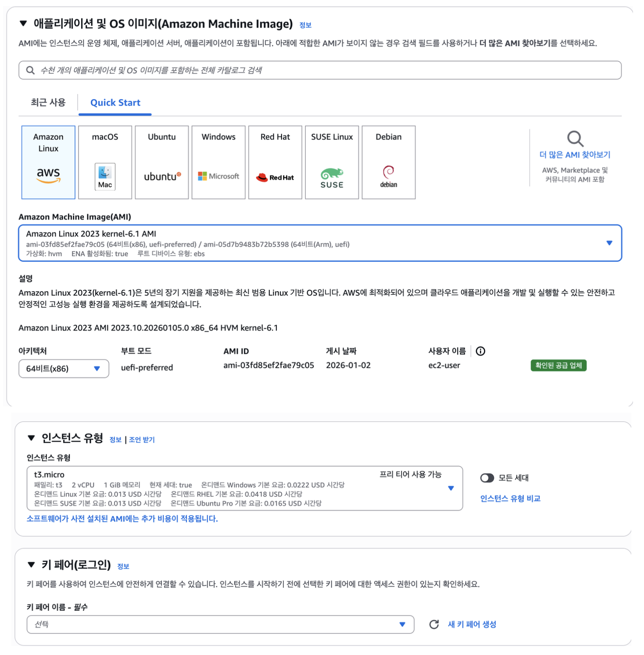Viewport: 644px width, 655px height.
Task: Click the magnifier icon for more AMIs
Action: [x=575, y=139]
